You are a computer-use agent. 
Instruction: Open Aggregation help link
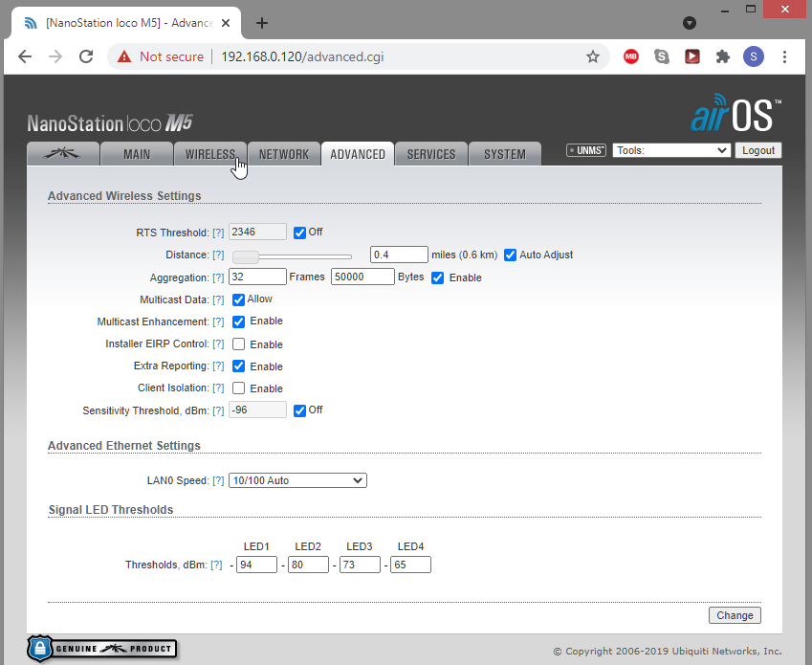218,277
